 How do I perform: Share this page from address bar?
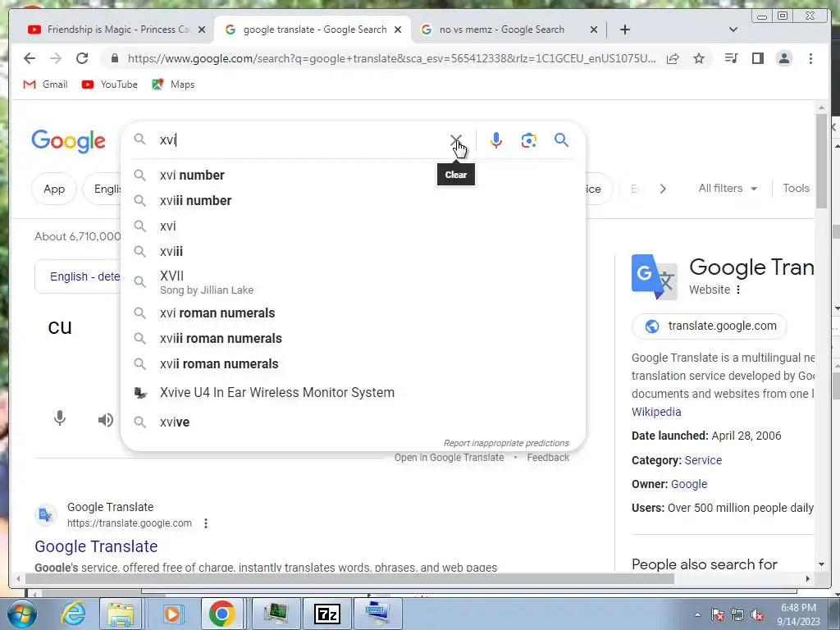673,58
